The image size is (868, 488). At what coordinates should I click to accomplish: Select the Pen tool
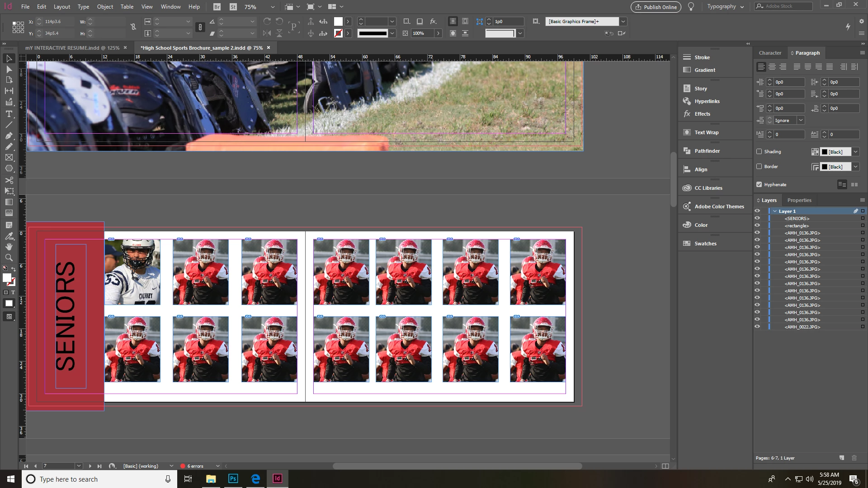pyautogui.click(x=9, y=136)
